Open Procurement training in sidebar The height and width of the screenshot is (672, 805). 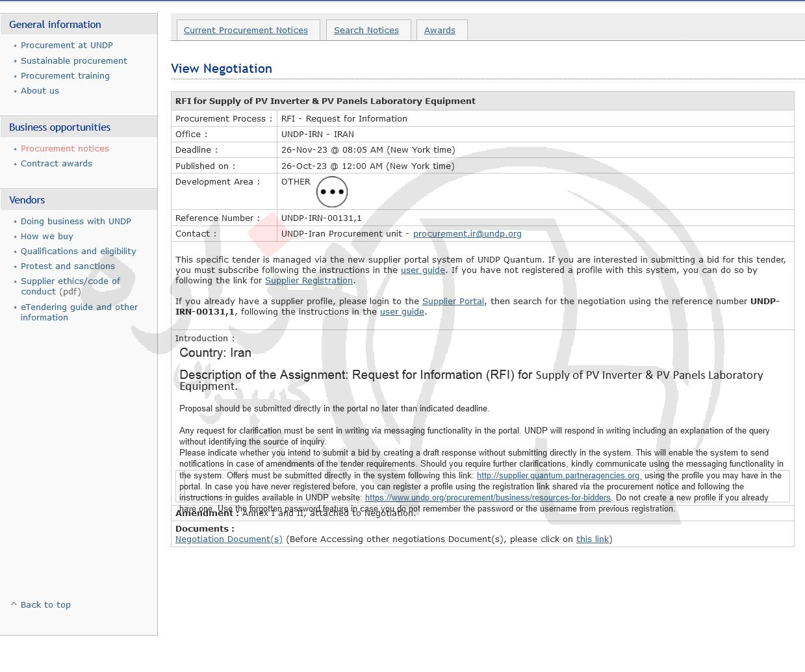[65, 75]
